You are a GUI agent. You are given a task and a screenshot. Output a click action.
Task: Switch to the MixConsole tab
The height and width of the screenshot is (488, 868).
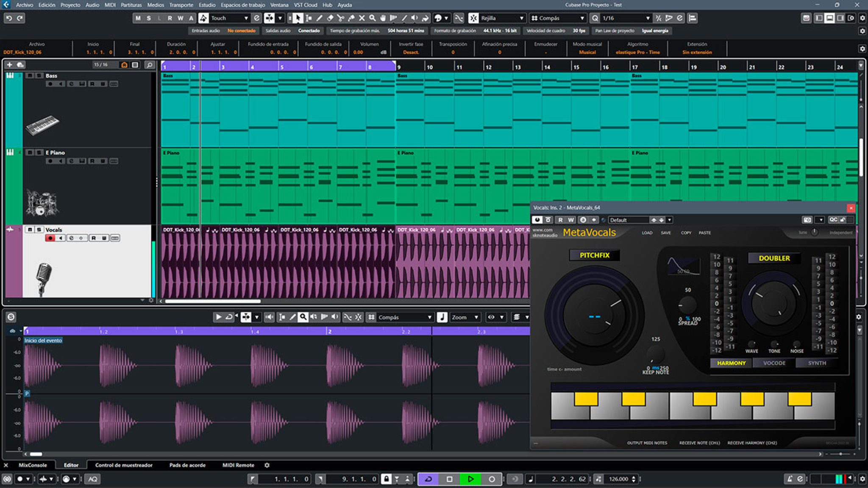point(33,465)
